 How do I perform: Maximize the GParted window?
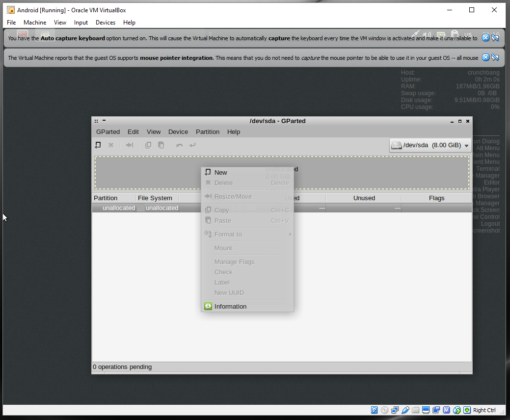[x=460, y=121]
